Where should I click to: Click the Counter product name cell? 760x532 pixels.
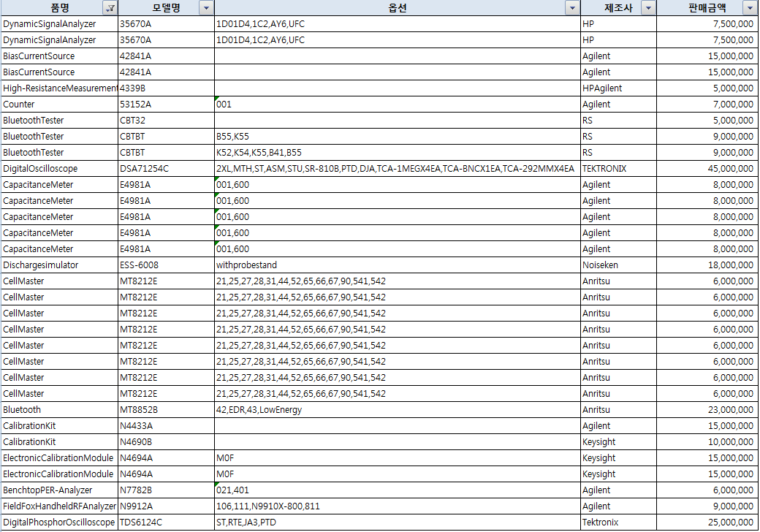coord(58,104)
